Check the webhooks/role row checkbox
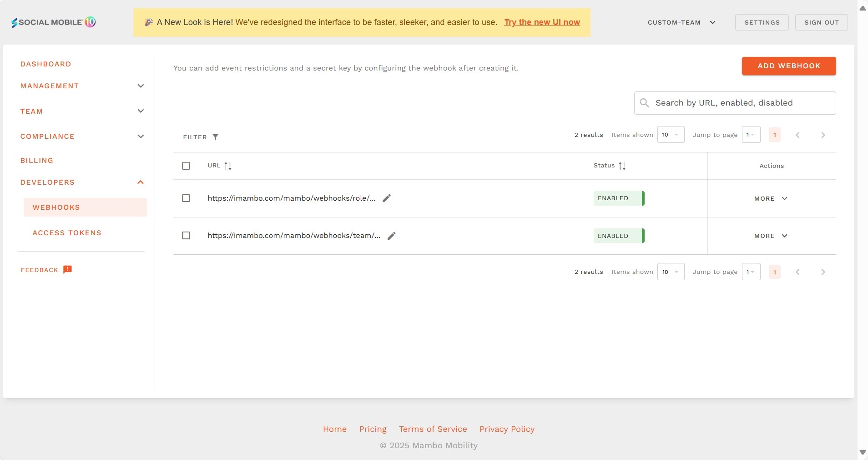 (186, 198)
